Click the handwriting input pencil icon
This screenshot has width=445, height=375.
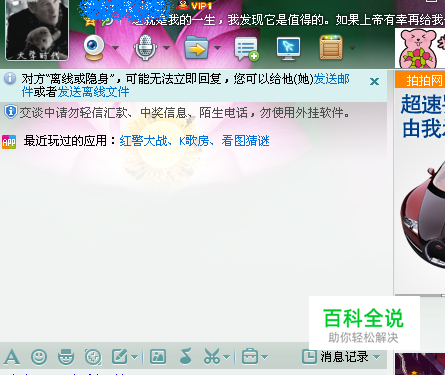(120, 357)
